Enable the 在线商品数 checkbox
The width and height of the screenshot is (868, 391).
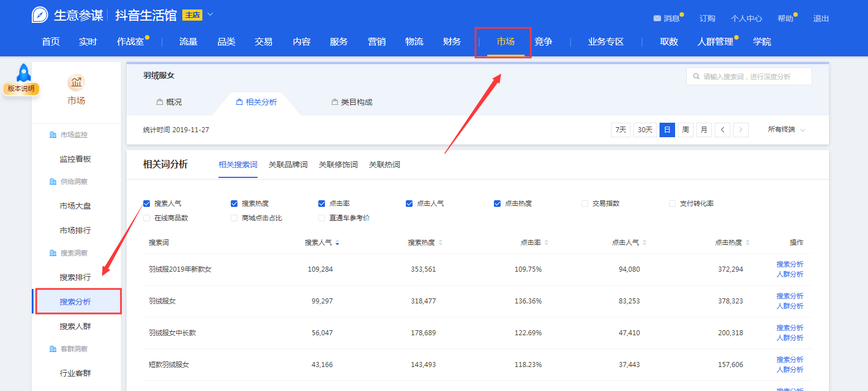[147, 218]
